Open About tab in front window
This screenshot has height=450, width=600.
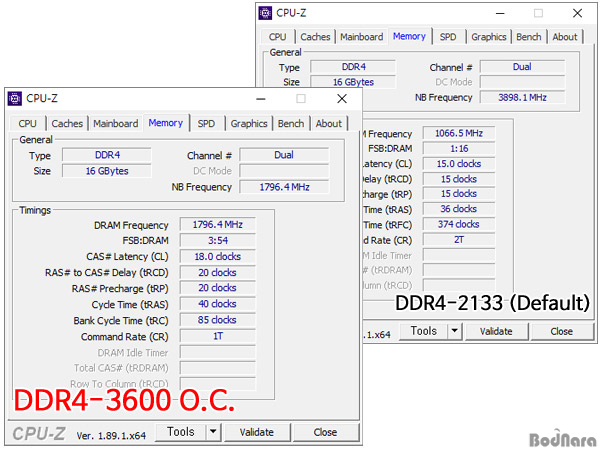point(329,124)
